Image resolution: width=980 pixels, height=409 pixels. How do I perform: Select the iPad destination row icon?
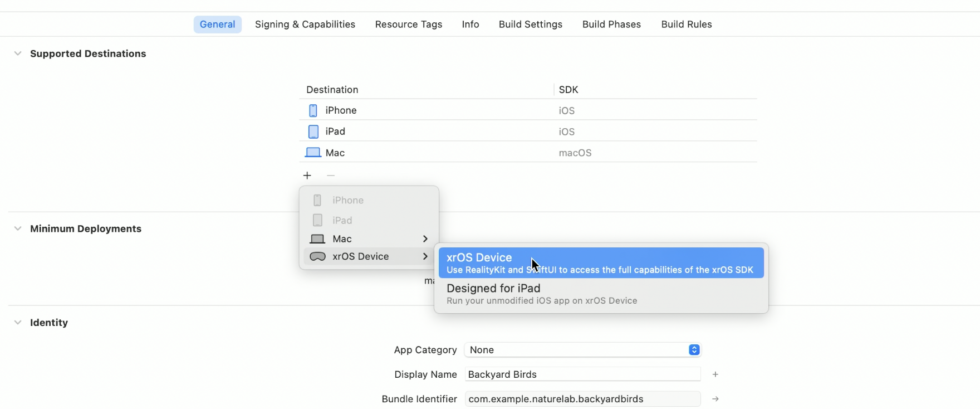[313, 132]
